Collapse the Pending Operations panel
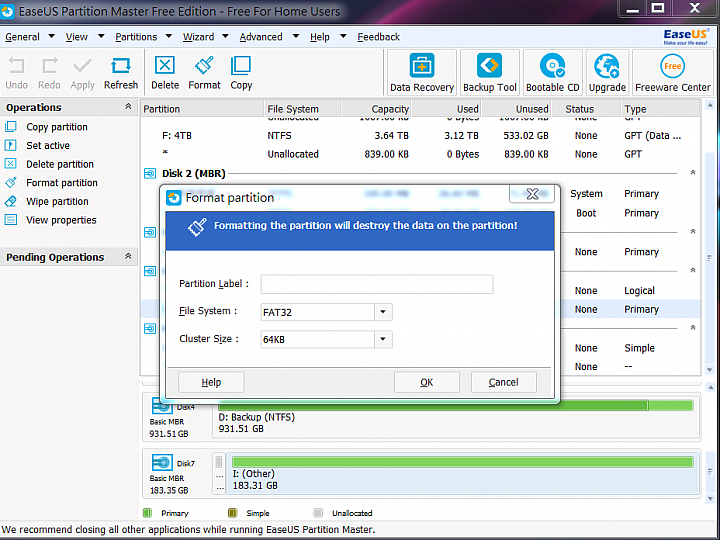The height and width of the screenshot is (540, 720). 128,256
